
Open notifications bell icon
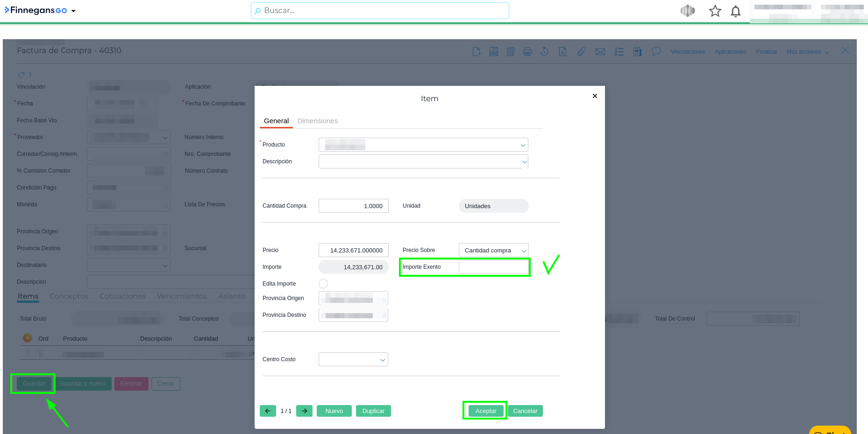(x=736, y=11)
